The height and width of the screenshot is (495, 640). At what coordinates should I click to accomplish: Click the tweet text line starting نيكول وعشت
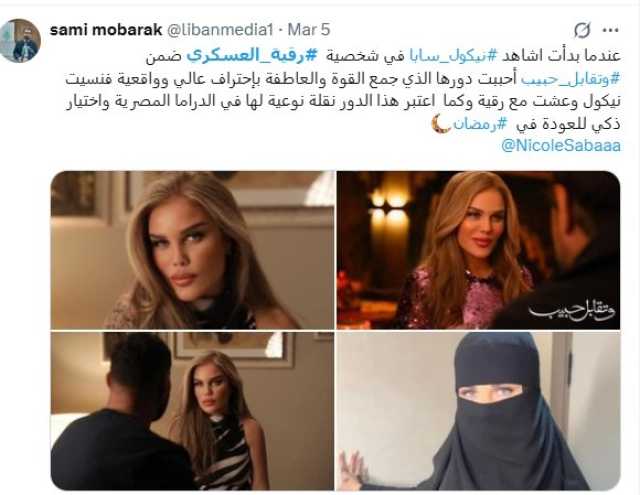point(343,102)
